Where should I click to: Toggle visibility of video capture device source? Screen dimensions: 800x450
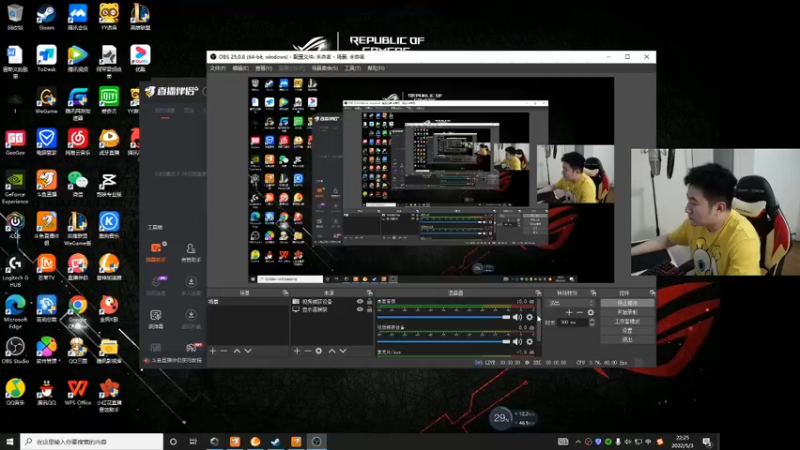(x=360, y=302)
